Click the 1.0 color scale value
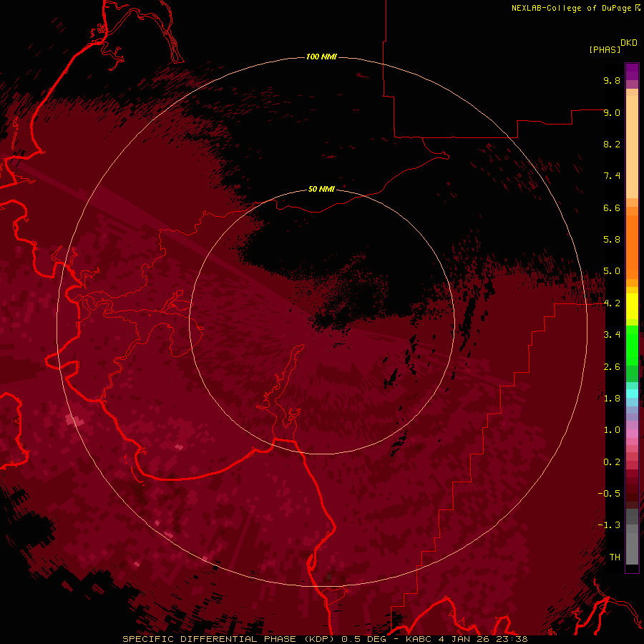644x644 pixels. pos(612,430)
